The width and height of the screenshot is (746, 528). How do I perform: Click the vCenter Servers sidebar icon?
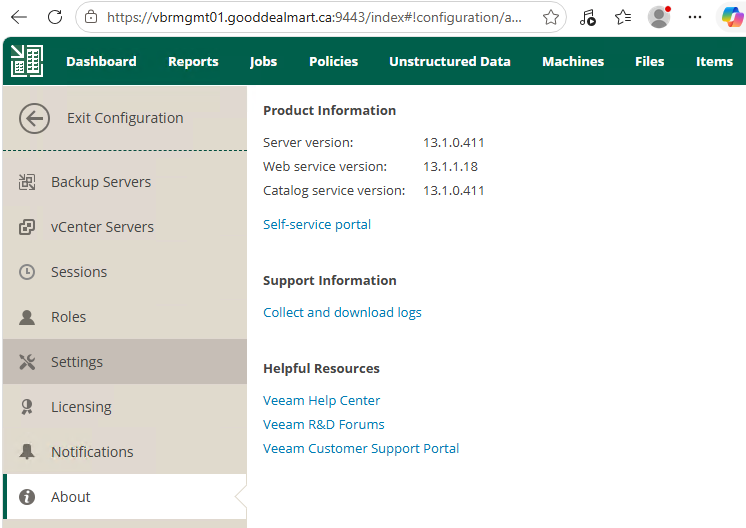click(27, 227)
